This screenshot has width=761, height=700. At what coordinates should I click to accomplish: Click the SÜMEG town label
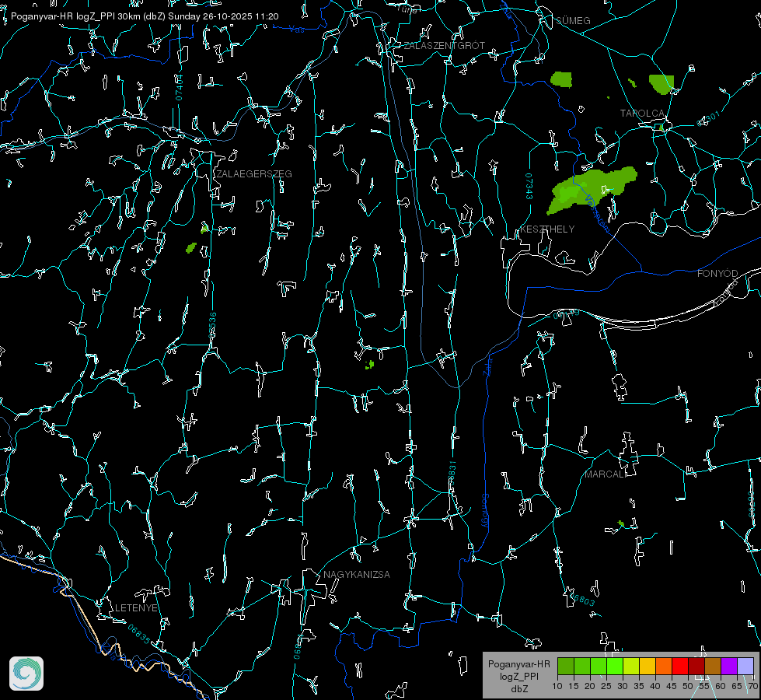(x=573, y=21)
